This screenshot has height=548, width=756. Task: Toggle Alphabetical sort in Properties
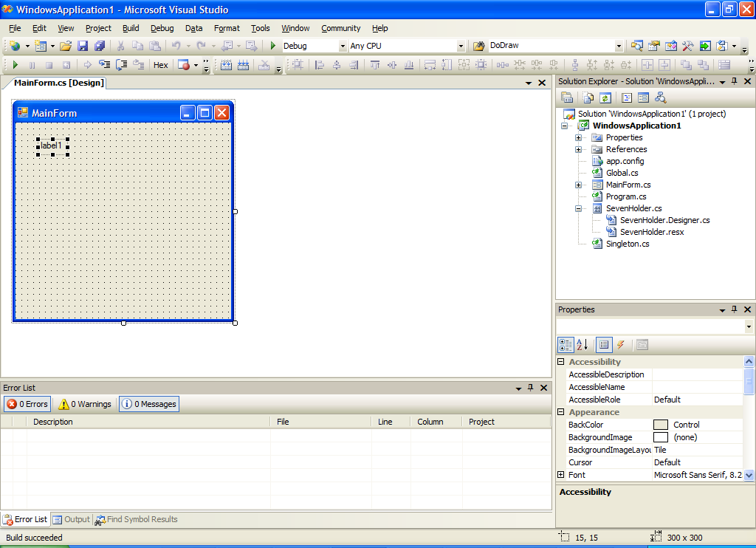(583, 344)
